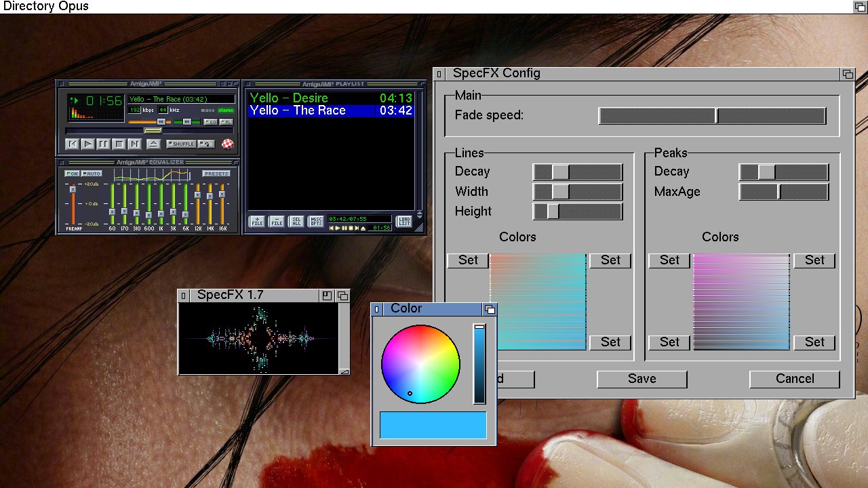Toggle SHUFFLE in AmigaAMP
The width and height of the screenshot is (868, 488).
coord(181,144)
